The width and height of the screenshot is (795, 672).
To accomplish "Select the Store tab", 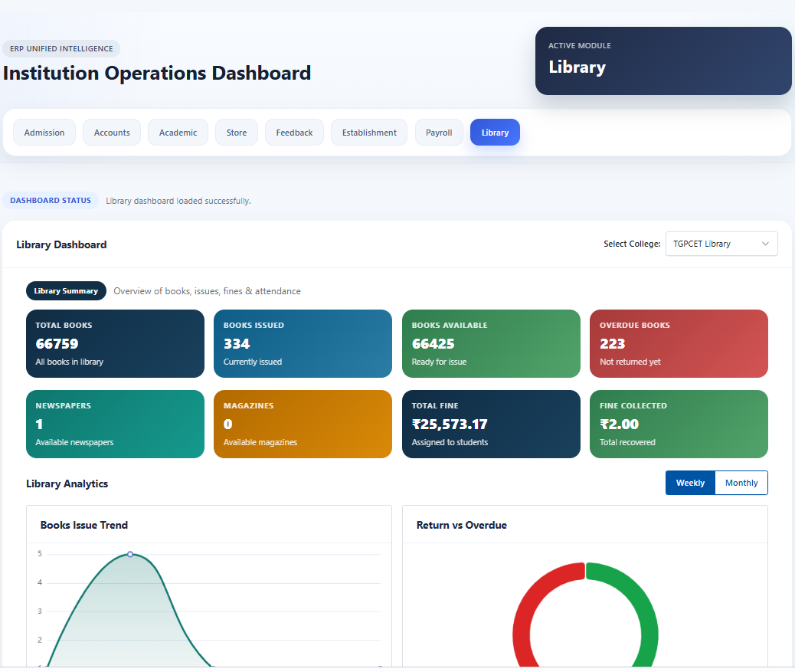I will coord(236,133).
